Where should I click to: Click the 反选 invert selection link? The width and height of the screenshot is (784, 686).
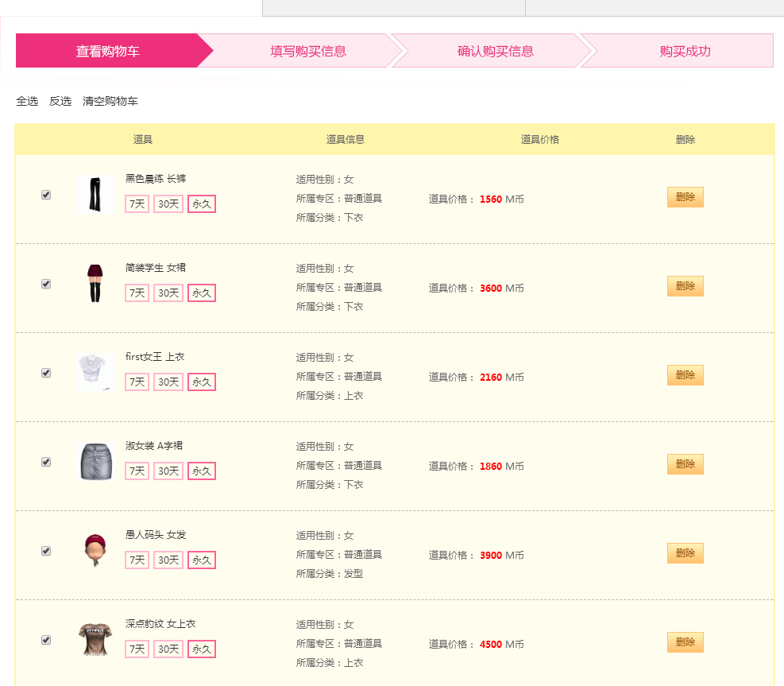click(x=60, y=101)
